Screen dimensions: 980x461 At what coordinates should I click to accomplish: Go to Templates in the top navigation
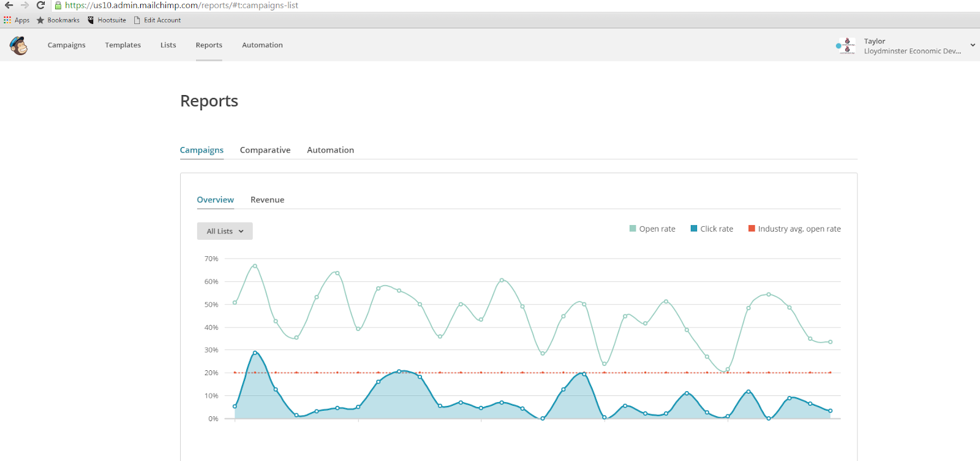click(123, 45)
